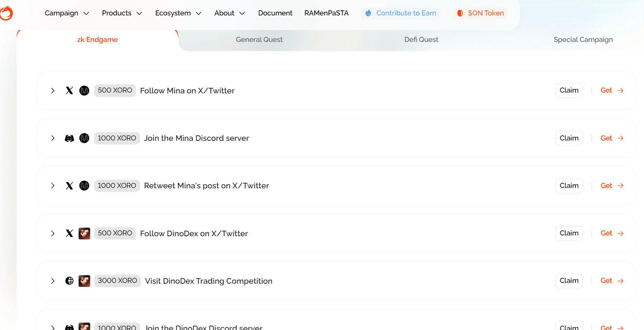Click arrow icon beside Get in Trading Competition row
Image resolution: width=644 pixels, height=330 pixels.
(x=620, y=281)
